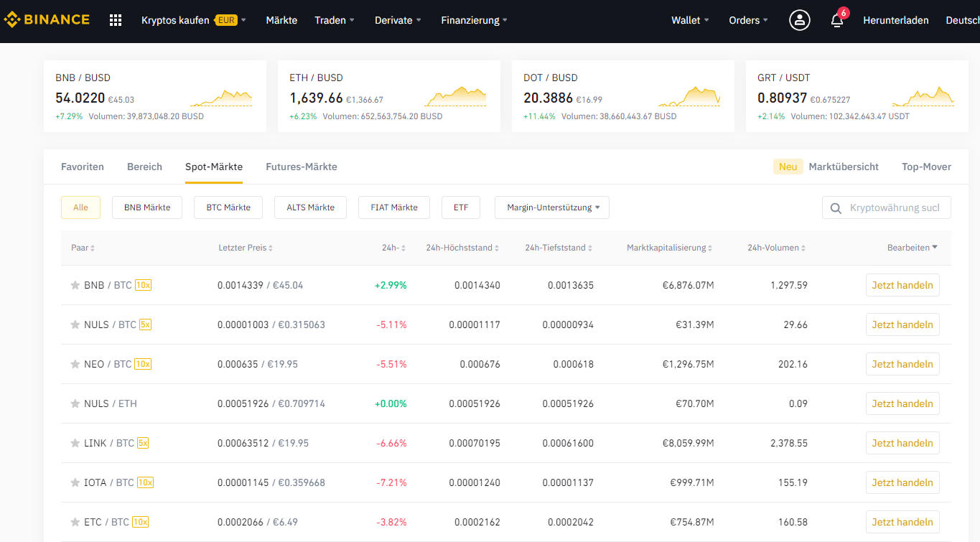This screenshot has height=542, width=980.
Task: Filter by ALTS Märkte
Action: (x=311, y=207)
